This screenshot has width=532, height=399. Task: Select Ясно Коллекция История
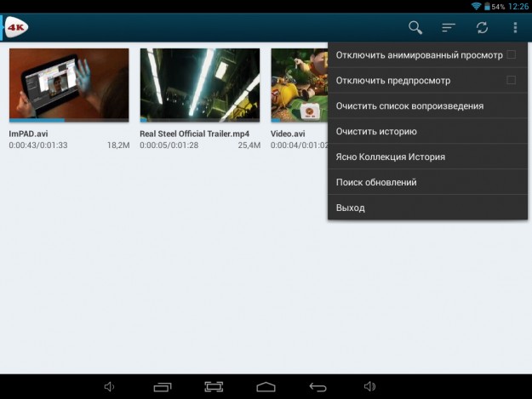[390, 157]
